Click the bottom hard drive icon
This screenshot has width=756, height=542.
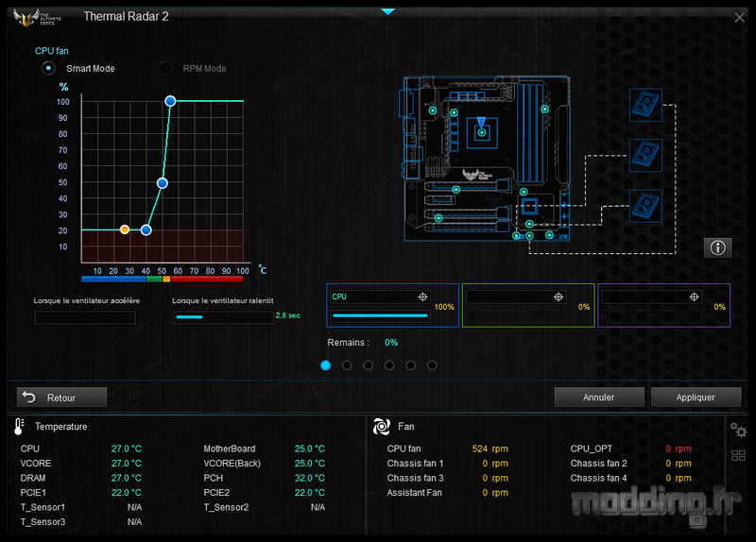[645, 206]
